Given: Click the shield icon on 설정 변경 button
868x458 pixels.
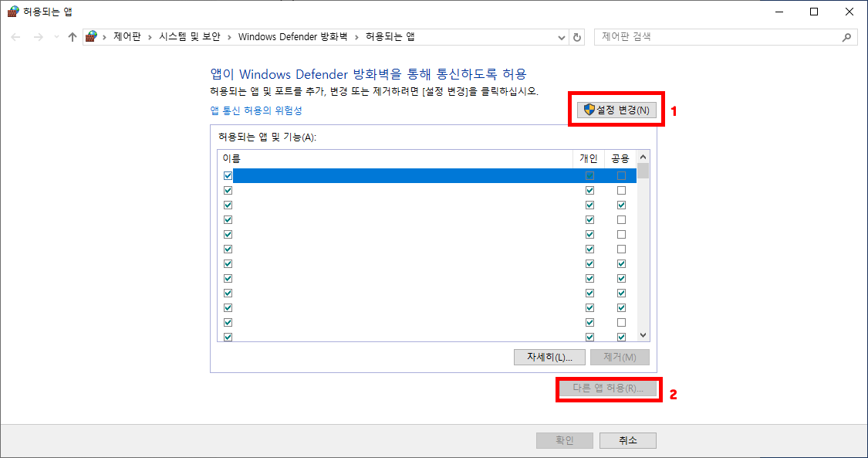Looking at the screenshot, I should (589, 110).
